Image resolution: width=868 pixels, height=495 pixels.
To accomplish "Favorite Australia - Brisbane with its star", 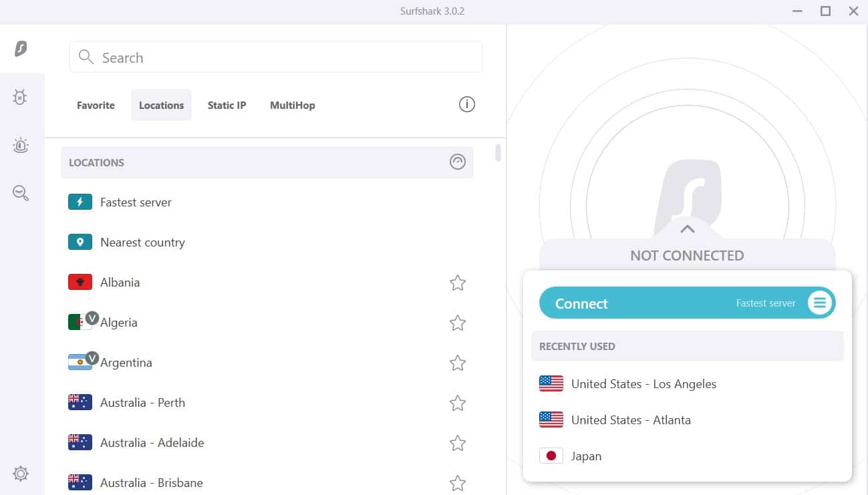I will 458,482.
